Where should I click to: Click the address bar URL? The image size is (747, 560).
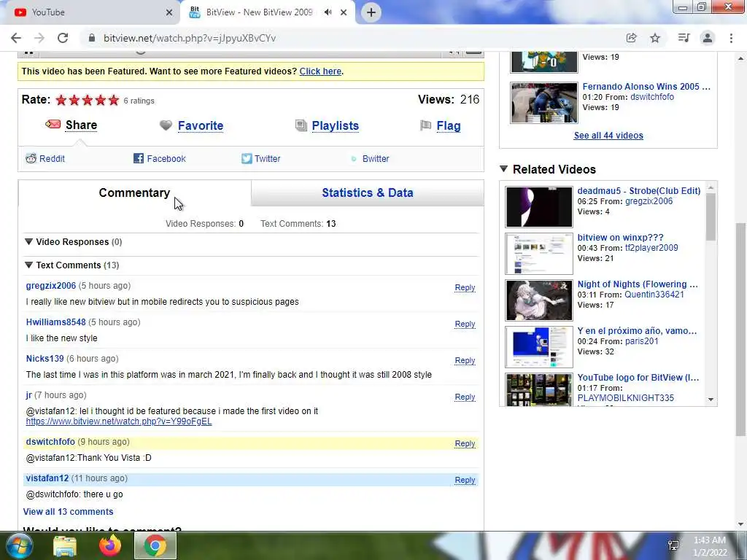pos(190,38)
